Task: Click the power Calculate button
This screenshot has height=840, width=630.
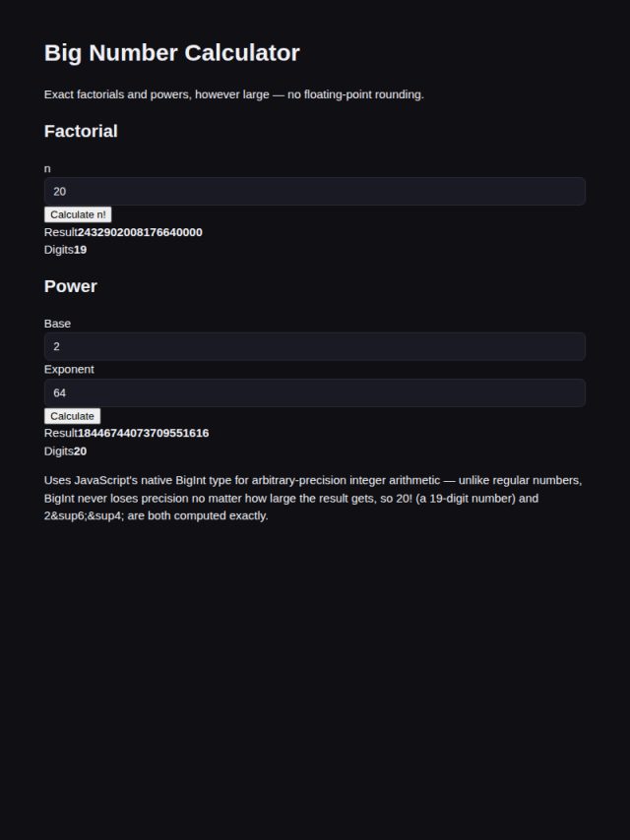Action: point(72,416)
